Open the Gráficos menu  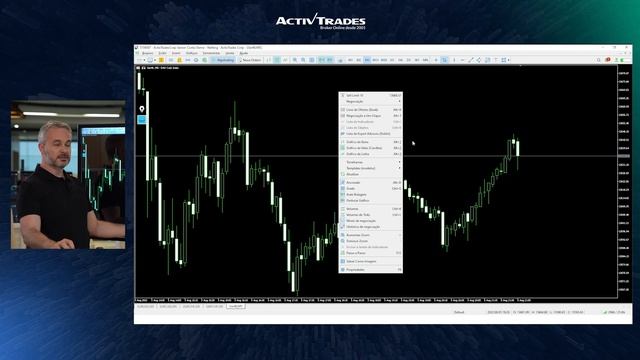point(191,53)
